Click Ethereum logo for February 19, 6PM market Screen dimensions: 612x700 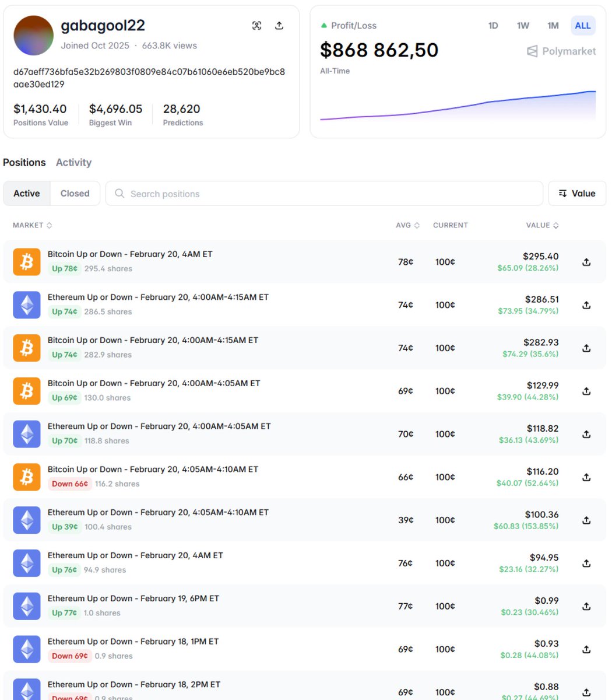[27, 606]
